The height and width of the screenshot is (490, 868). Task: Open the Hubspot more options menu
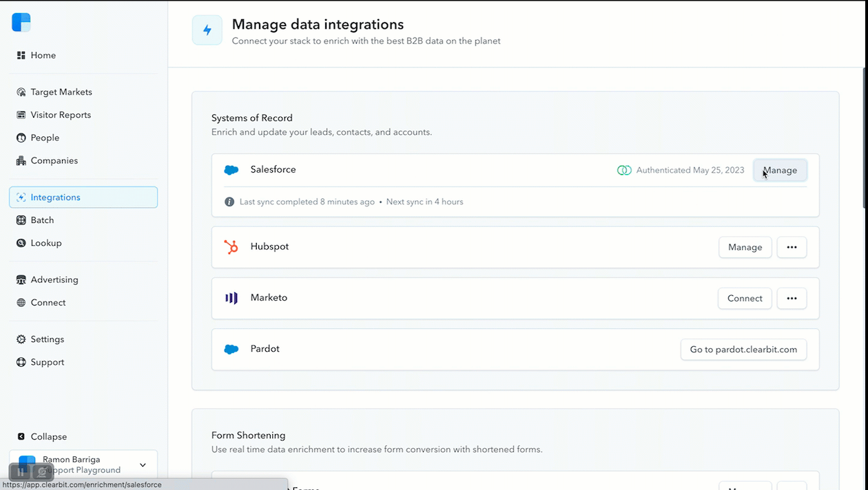792,247
